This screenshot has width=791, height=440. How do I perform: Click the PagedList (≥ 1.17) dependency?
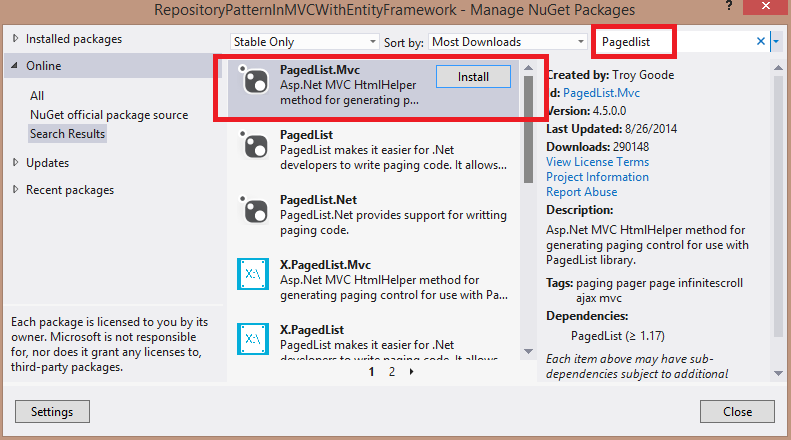tap(618, 336)
